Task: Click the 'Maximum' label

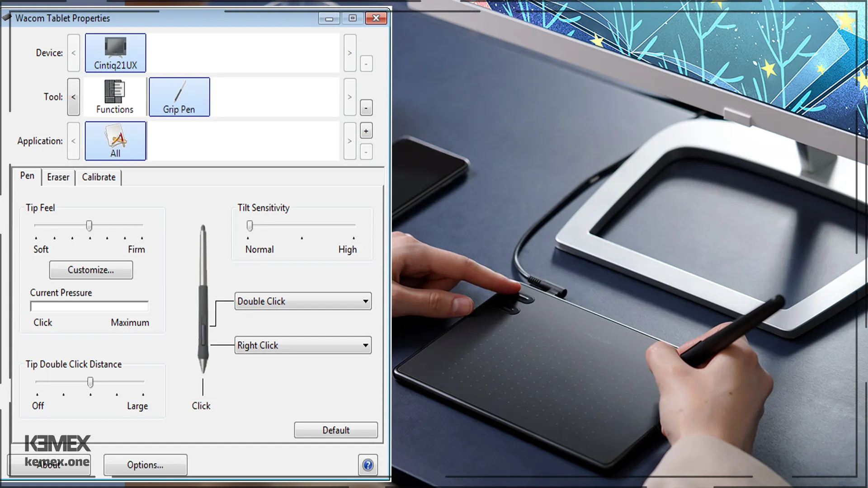Action: pos(130,323)
